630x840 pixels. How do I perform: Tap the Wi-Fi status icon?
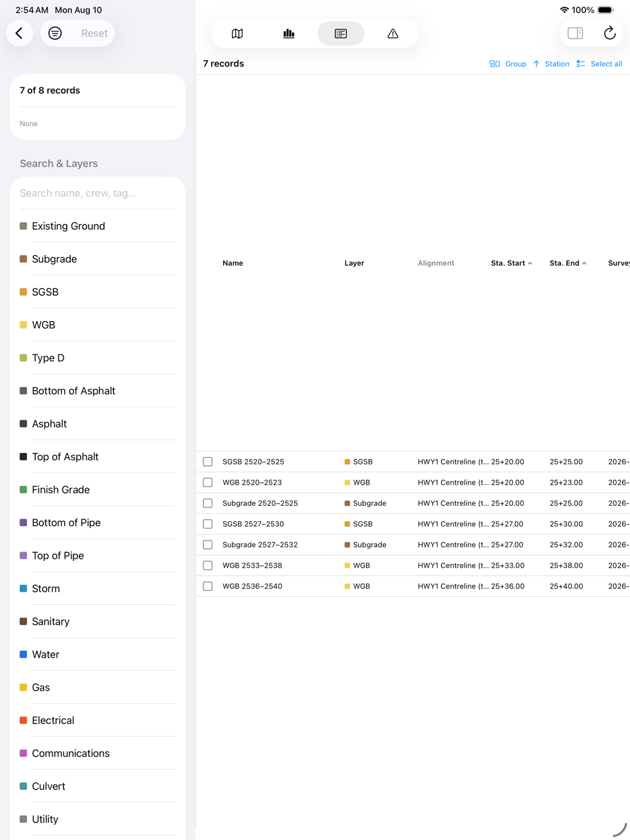click(564, 10)
